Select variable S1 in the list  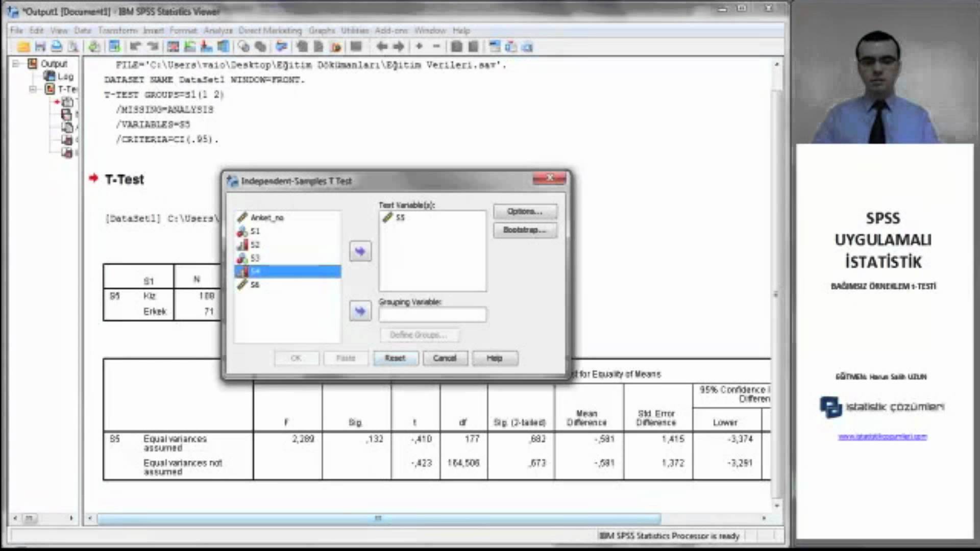click(287, 231)
